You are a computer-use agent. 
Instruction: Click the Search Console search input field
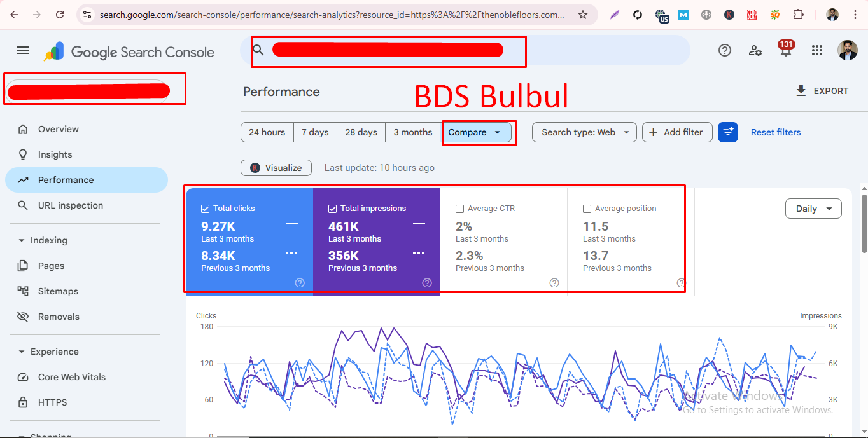pos(388,50)
